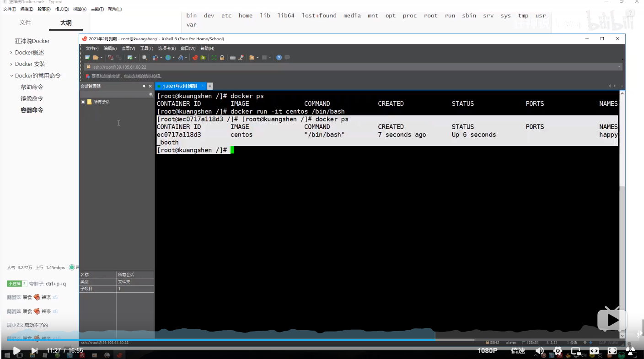Switch Typora sidebar to 大纲 tab
This screenshot has height=359, width=644.
point(66,22)
